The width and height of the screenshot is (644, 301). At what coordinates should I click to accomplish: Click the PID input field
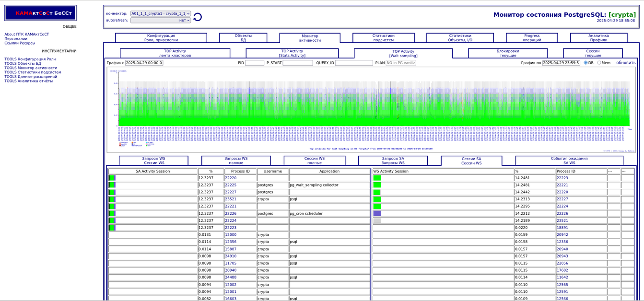pos(254,63)
